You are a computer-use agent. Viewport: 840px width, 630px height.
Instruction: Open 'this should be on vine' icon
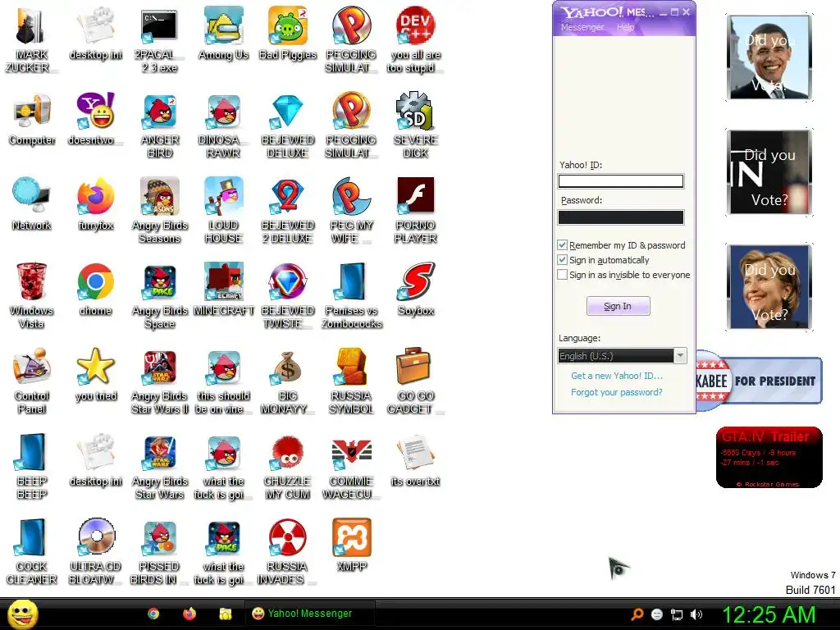coord(223,381)
